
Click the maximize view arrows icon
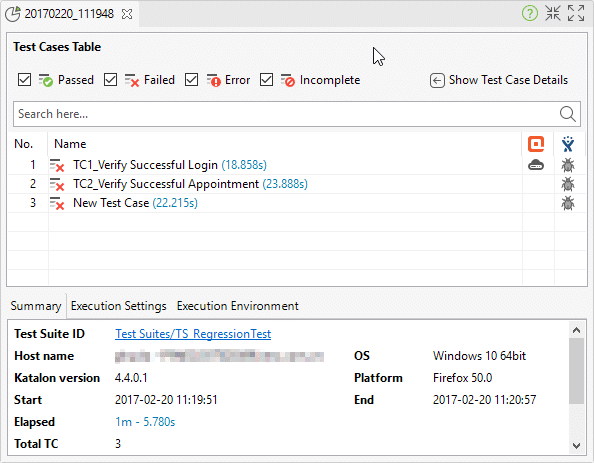point(576,13)
